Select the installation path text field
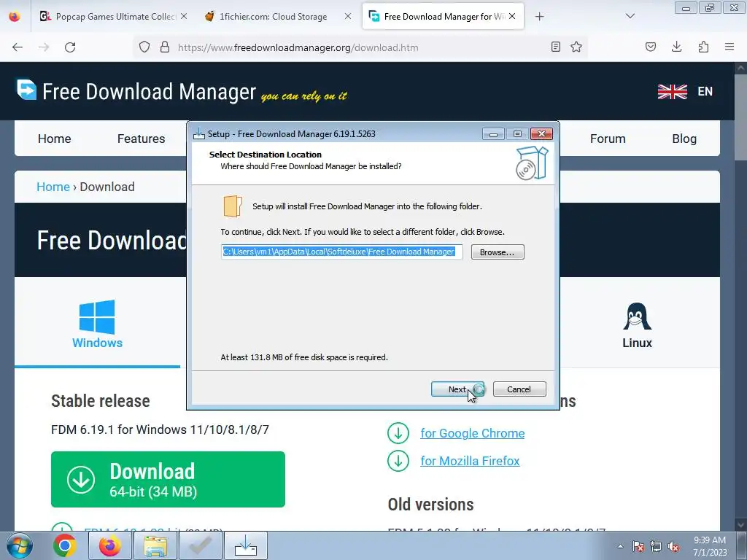Screen dimensions: 747x560 point(341,252)
